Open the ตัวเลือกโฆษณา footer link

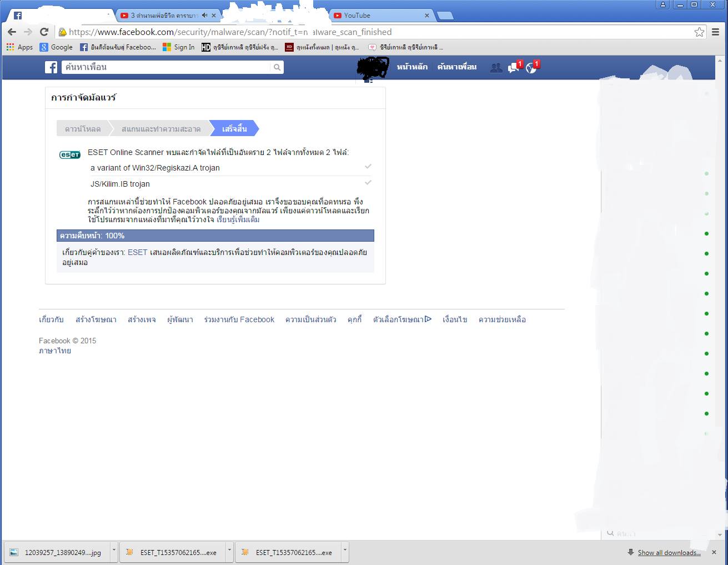pos(402,319)
